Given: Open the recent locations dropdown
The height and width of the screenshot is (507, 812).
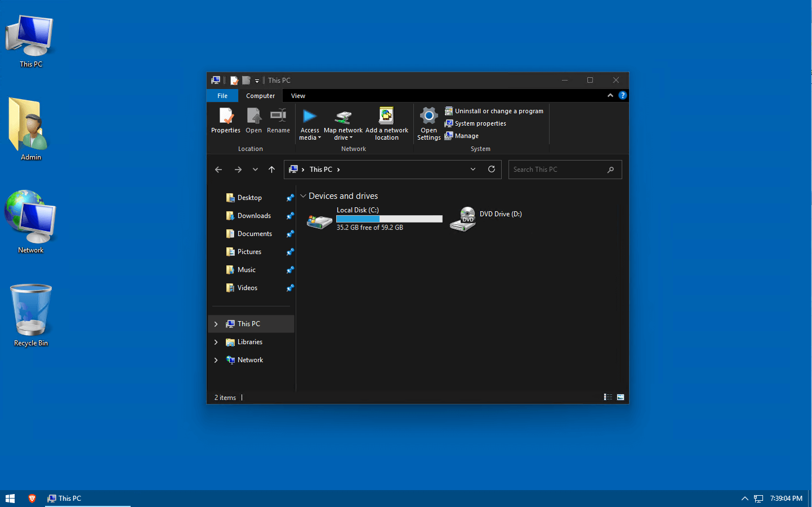Looking at the screenshot, I should (255, 170).
